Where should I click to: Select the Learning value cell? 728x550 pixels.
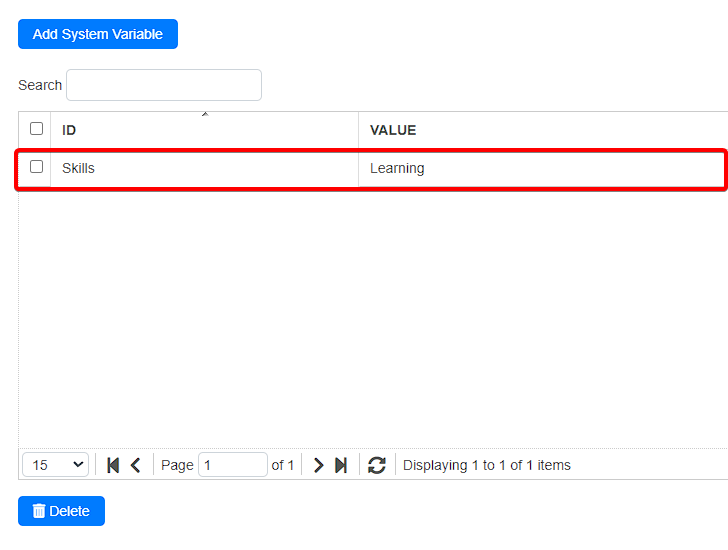(397, 168)
